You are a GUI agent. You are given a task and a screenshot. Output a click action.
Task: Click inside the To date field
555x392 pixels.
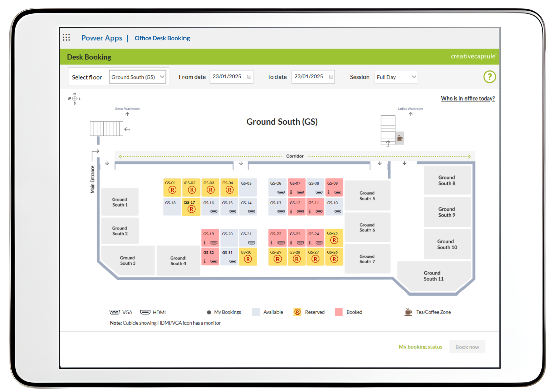coord(309,77)
